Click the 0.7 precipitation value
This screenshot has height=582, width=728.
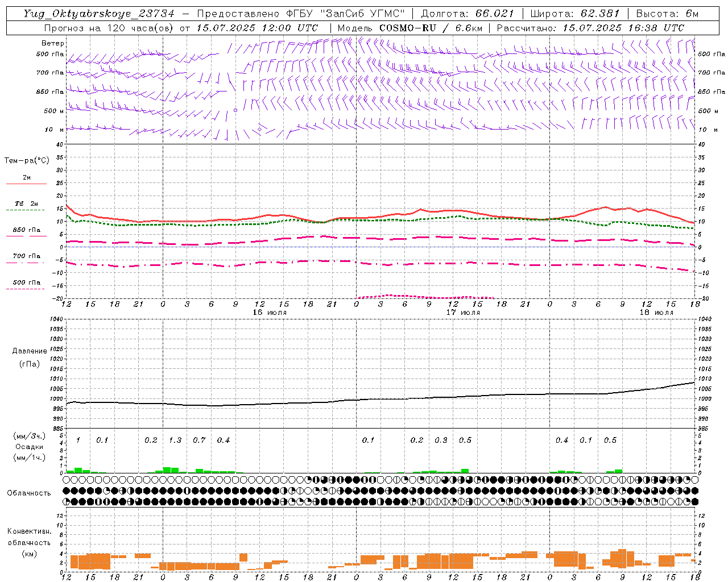point(199,440)
